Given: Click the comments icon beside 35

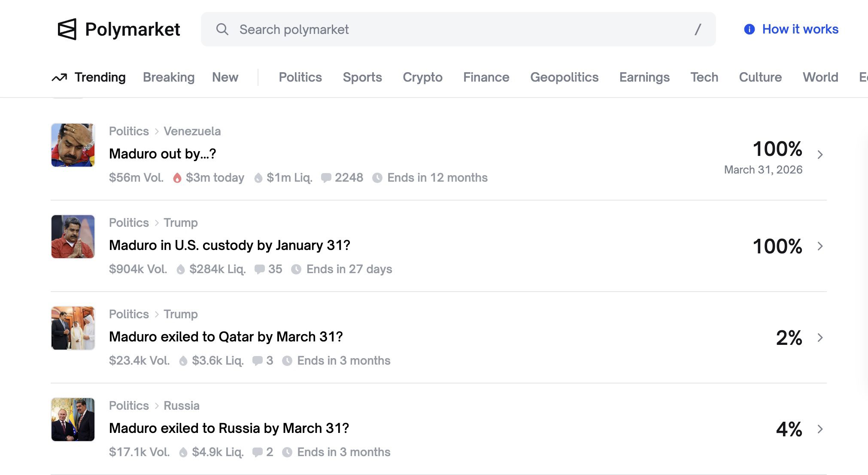Looking at the screenshot, I should point(259,269).
